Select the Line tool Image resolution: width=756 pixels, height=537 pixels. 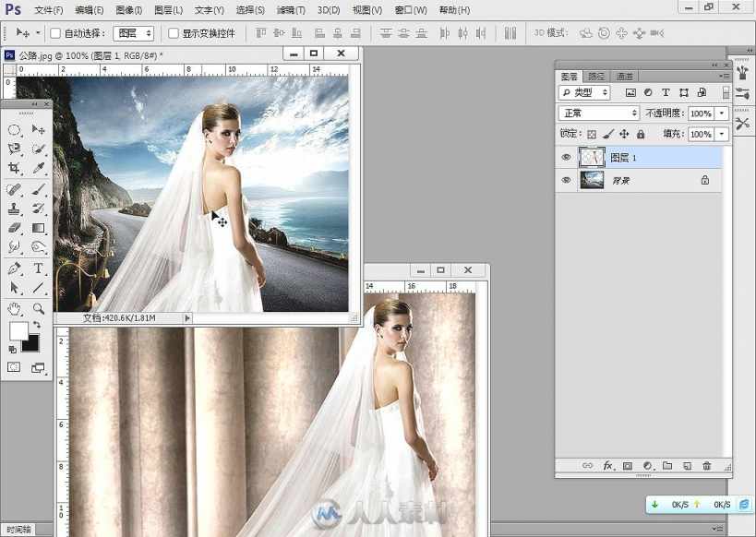click(38, 288)
